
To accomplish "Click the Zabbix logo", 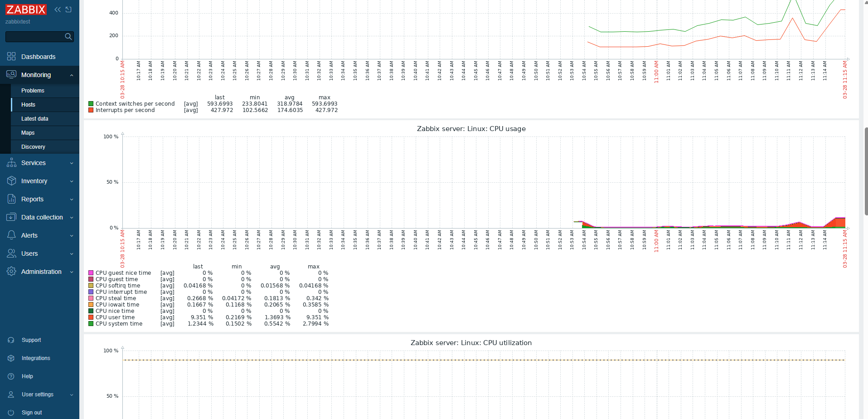I will click(x=26, y=10).
